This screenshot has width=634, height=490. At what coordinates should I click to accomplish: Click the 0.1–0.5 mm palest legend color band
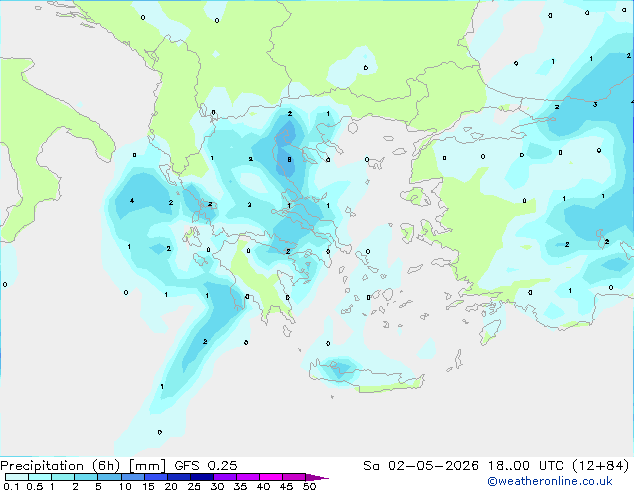point(17,477)
